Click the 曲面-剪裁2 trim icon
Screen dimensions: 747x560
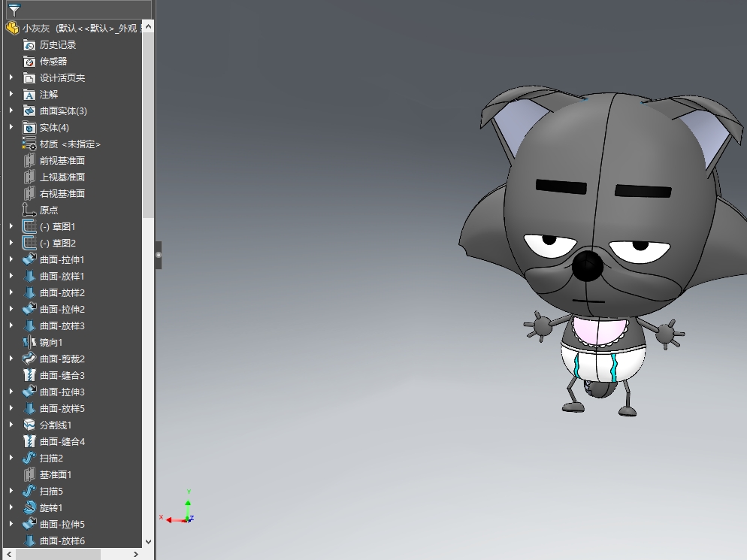coord(29,359)
